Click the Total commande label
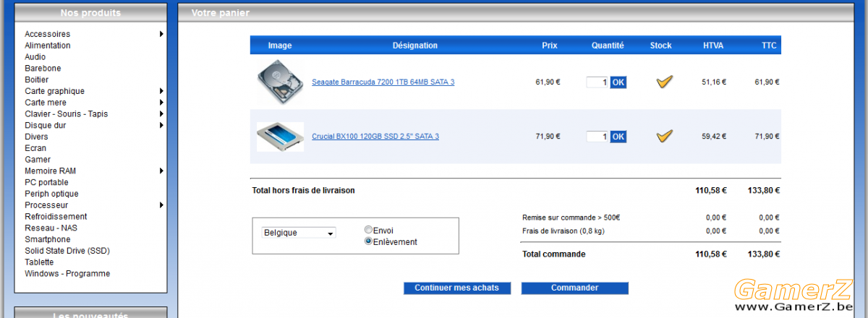868x318 pixels. tap(554, 254)
